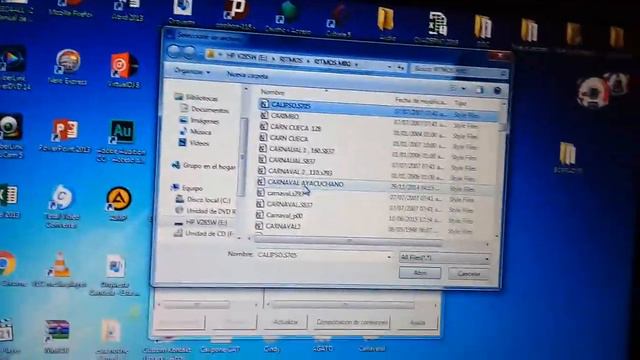Open the VLC media player desktop icon

tap(60, 269)
